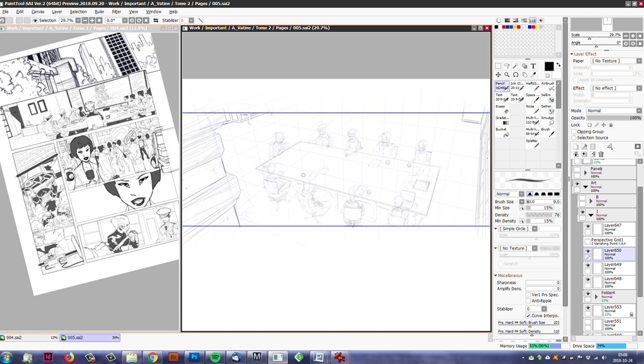The width and height of the screenshot is (644, 364).
Task: Click the zoom percentage field 29.7%
Action: [67, 20]
